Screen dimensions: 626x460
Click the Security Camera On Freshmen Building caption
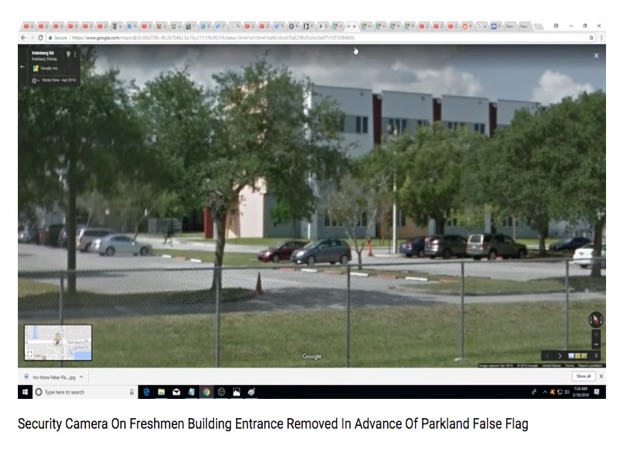273,424
